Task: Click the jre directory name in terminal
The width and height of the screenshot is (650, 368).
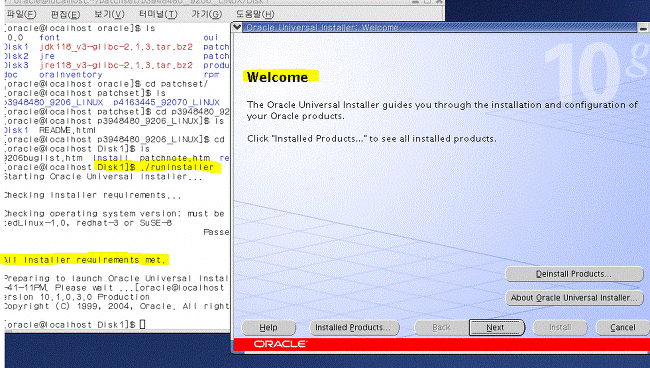Action: [47, 56]
